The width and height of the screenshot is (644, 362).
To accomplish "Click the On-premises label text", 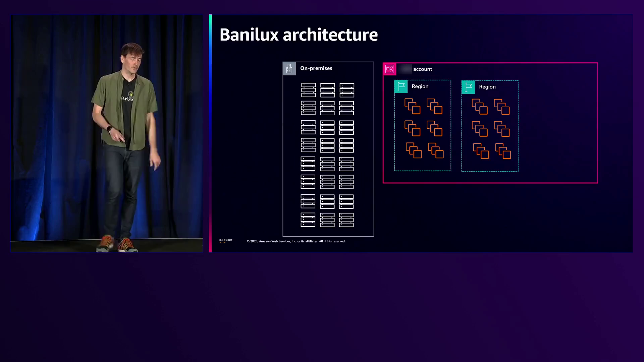I will tap(316, 68).
